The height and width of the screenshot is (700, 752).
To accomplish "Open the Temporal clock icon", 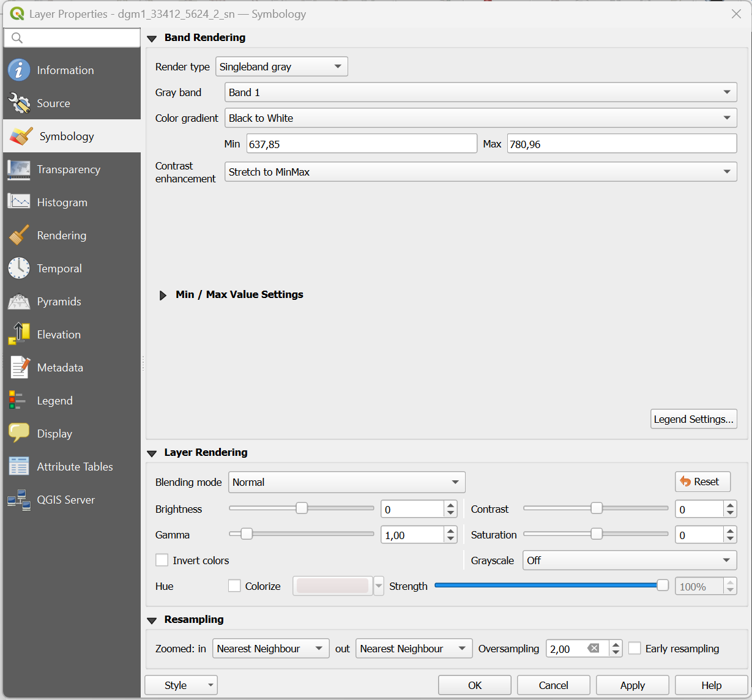I will (x=19, y=269).
